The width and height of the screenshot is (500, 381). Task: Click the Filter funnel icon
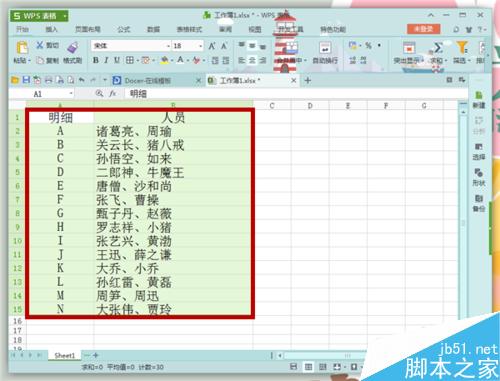tap(462, 48)
